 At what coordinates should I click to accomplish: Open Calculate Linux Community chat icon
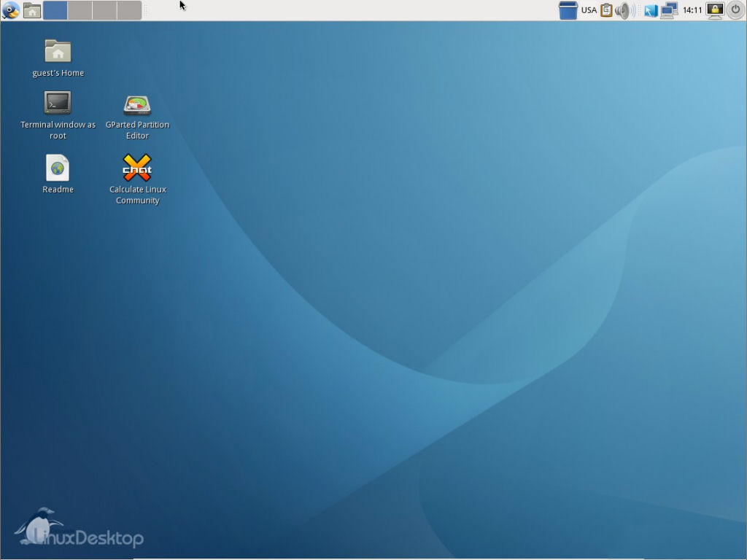pyautogui.click(x=137, y=168)
